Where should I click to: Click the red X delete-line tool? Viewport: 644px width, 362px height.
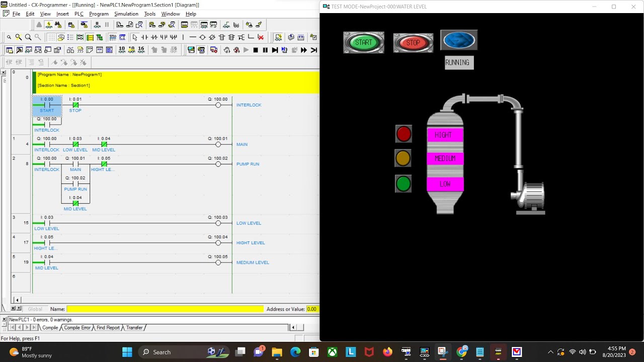(261, 37)
